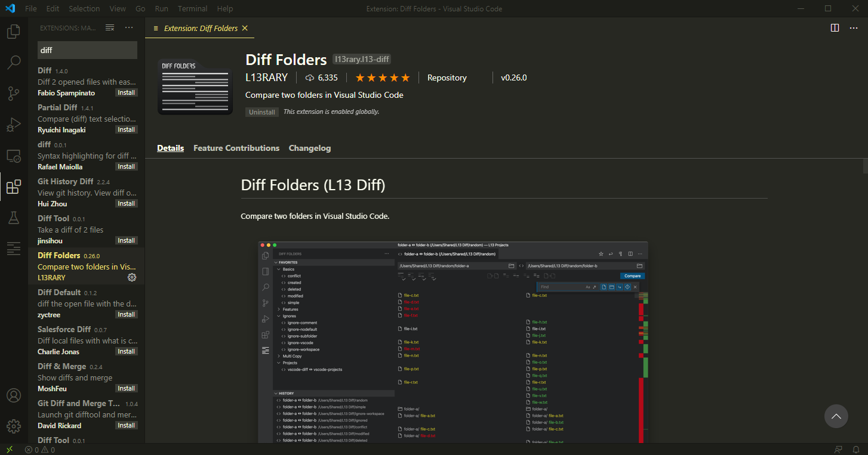Install the Partial Diff extension
This screenshot has width=868, height=455.
point(126,129)
